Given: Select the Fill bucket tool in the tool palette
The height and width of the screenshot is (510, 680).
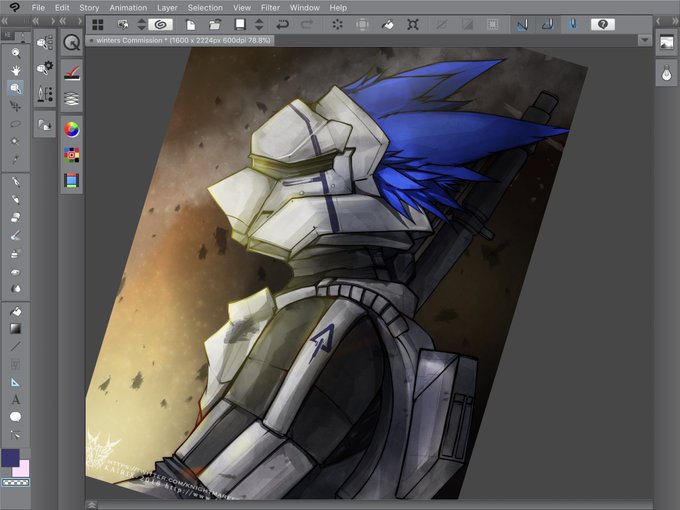Looking at the screenshot, I should coord(16,311).
